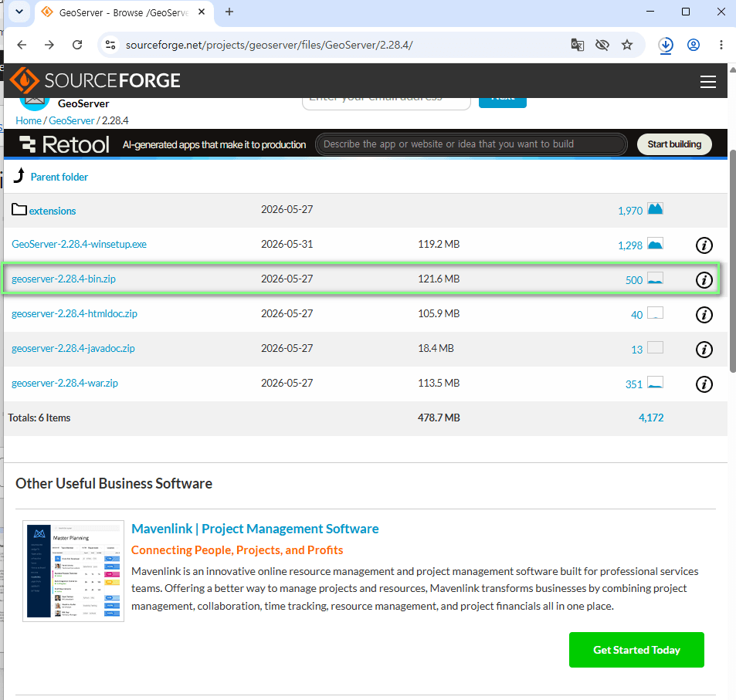The height and width of the screenshot is (700, 736).
Task: Show info for GeoServer-2.28.4-winsetup.exe
Action: (704, 245)
